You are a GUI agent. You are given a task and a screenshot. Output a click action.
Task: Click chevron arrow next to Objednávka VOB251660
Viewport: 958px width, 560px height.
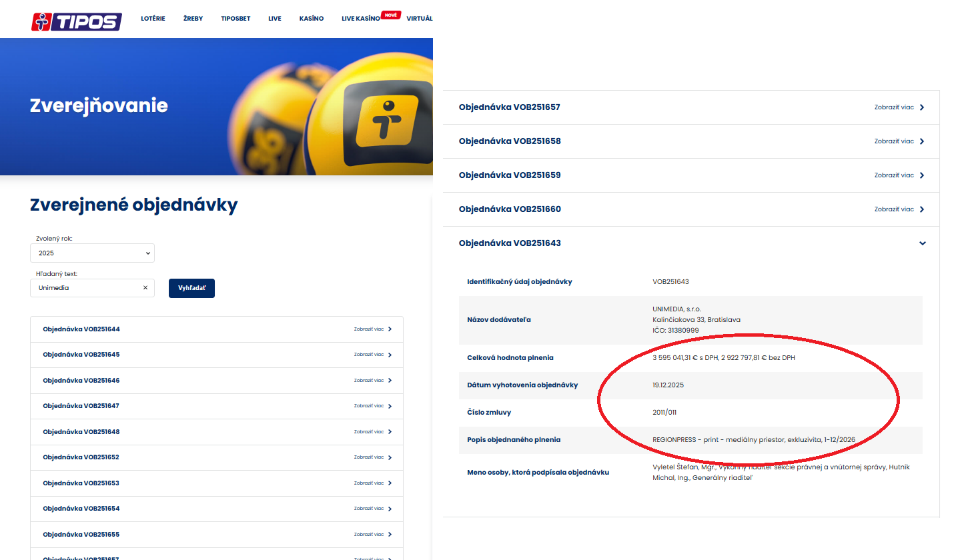pos(922,209)
